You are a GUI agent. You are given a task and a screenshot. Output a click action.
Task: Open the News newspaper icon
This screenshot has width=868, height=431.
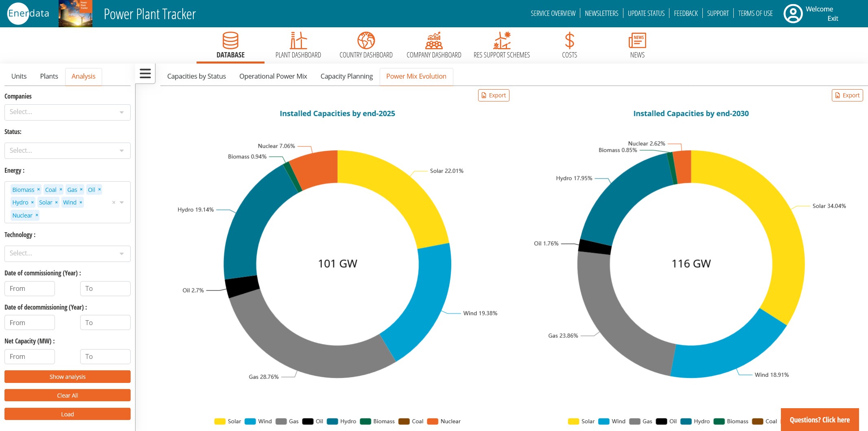pos(637,41)
